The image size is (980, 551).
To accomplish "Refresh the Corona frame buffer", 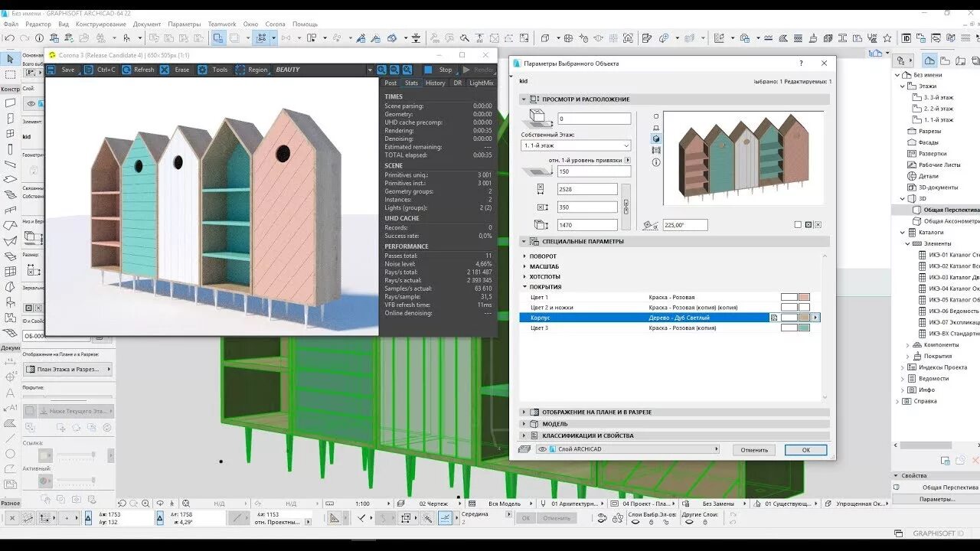I will (x=138, y=70).
